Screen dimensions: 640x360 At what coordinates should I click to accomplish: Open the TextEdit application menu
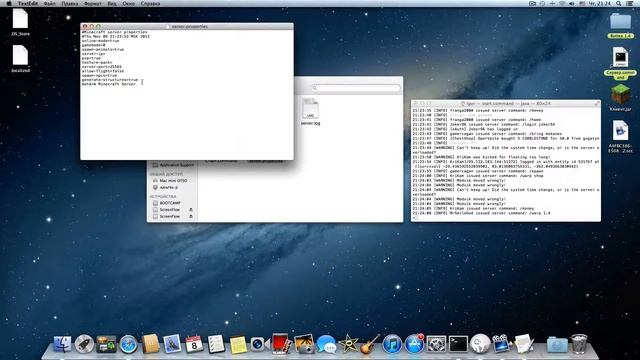[28, 3]
